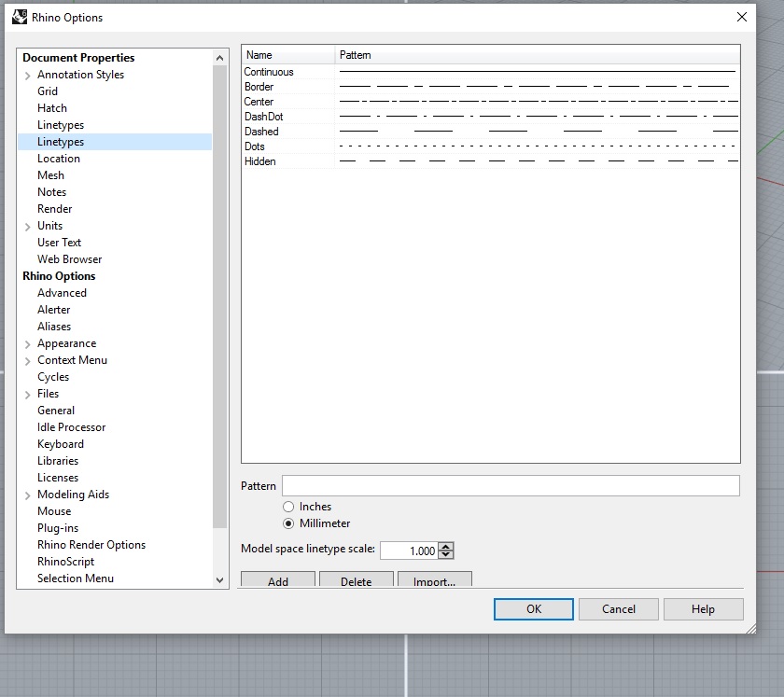784x697 pixels.
Task: Click the options tree scrollbar thumb
Action: pyautogui.click(x=219, y=297)
